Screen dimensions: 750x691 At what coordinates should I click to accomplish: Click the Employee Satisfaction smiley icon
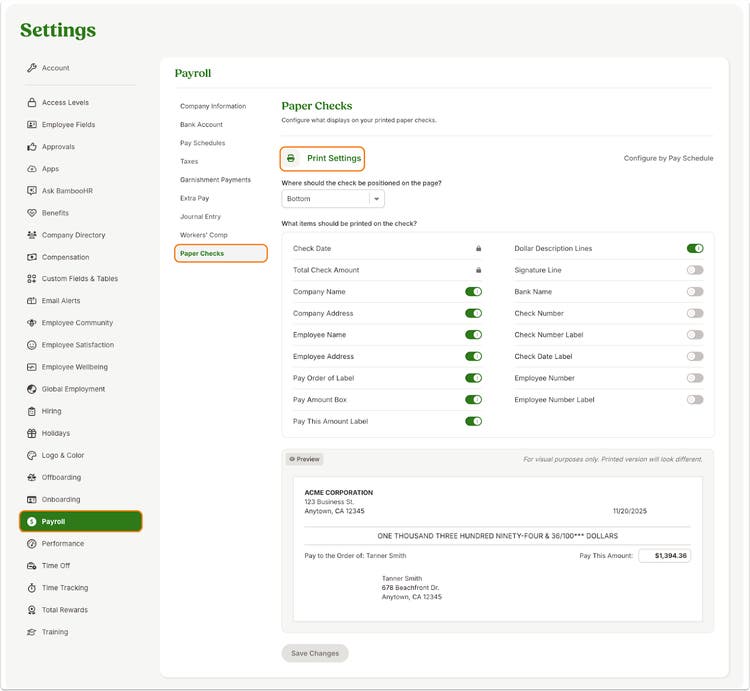(32, 345)
